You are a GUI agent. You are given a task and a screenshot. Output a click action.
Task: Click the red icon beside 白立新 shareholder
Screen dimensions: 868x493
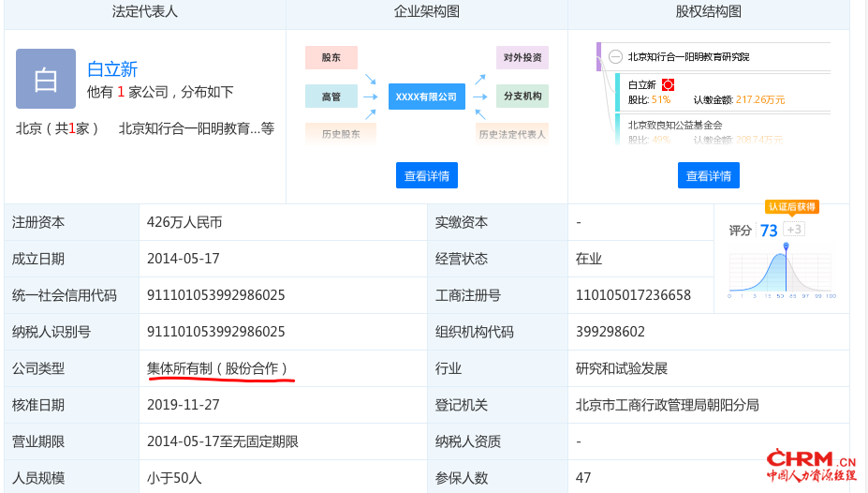coord(669,84)
